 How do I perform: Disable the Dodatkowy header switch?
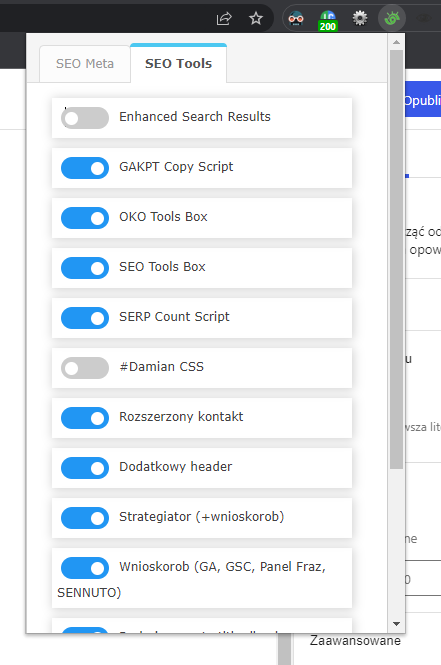pos(85,468)
